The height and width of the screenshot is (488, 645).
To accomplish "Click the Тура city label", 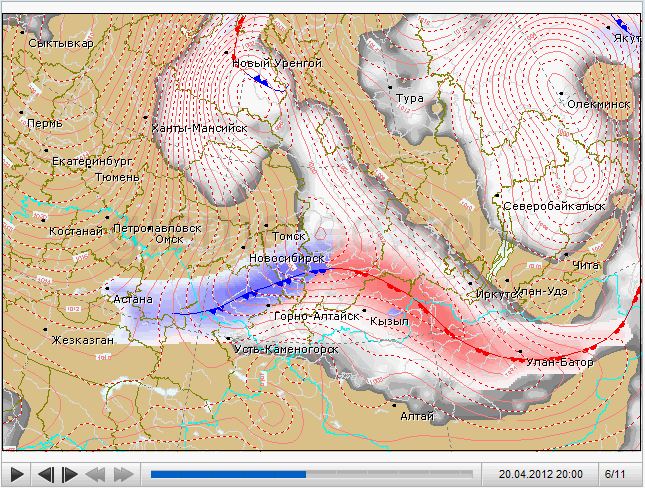I will coord(410,98).
